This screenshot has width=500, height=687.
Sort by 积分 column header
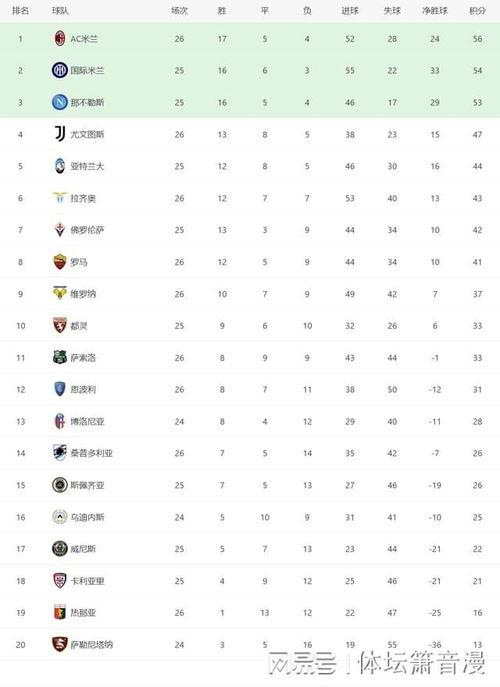coord(477,11)
